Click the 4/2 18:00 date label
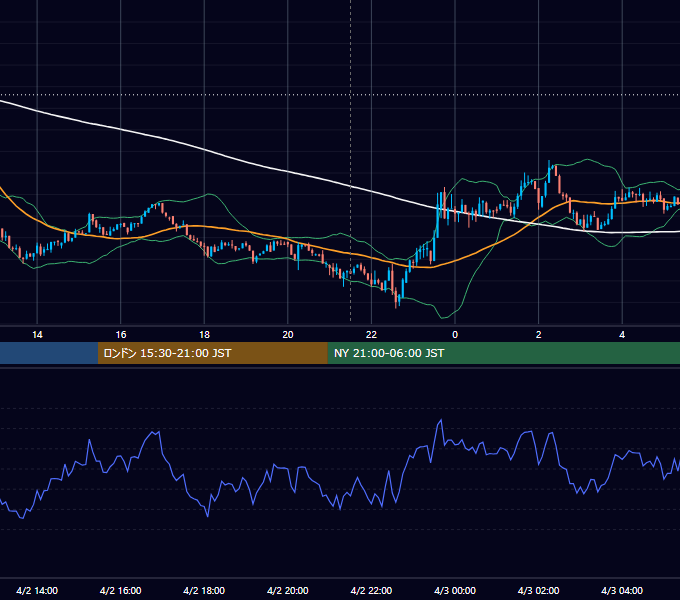The height and width of the screenshot is (600, 680). coord(204,590)
